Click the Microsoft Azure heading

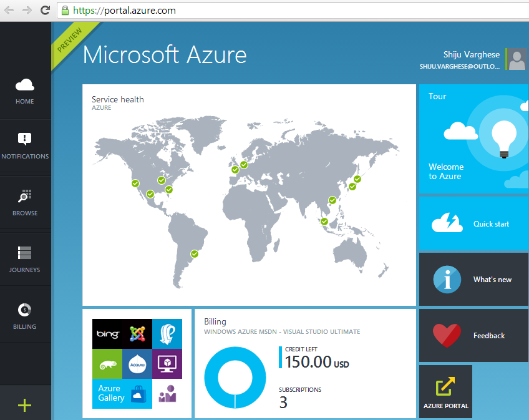(x=165, y=55)
